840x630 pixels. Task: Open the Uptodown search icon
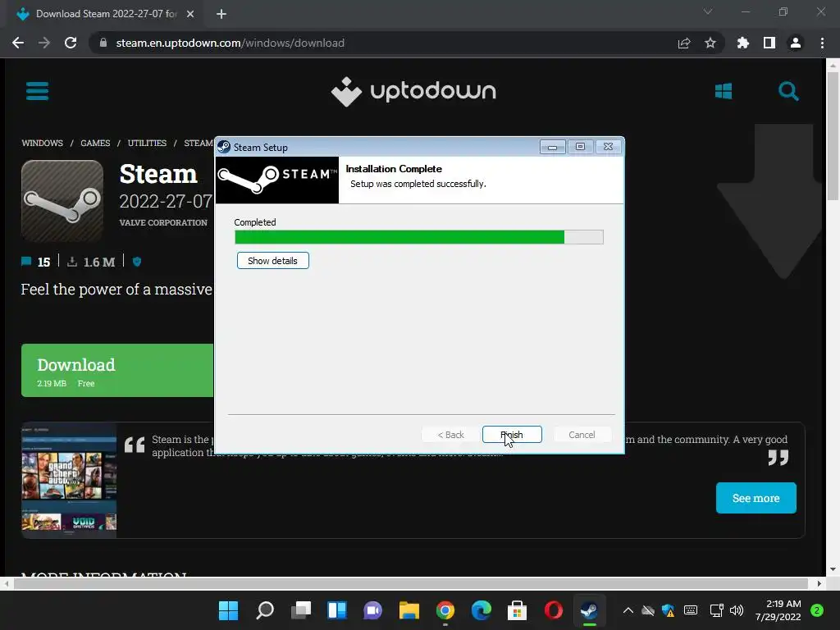(788, 91)
